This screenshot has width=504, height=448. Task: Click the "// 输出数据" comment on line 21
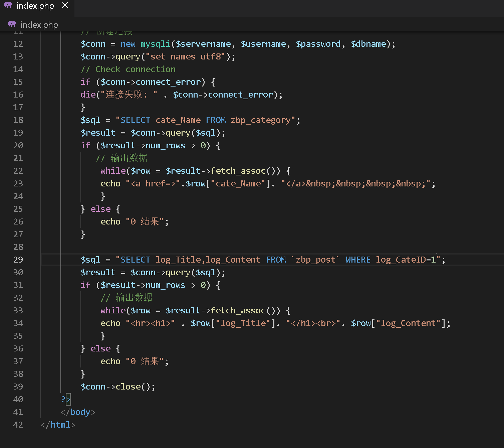pyautogui.click(x=122, y=158)
